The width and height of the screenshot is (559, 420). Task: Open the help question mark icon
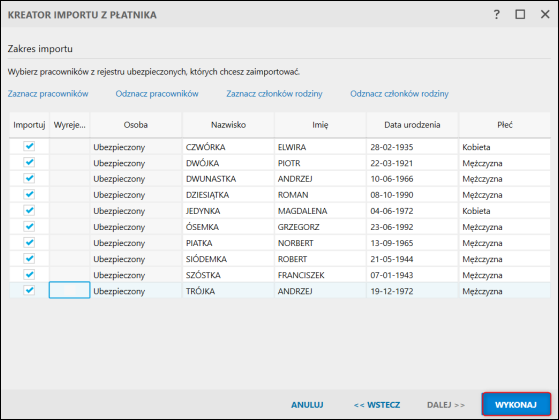497,15
